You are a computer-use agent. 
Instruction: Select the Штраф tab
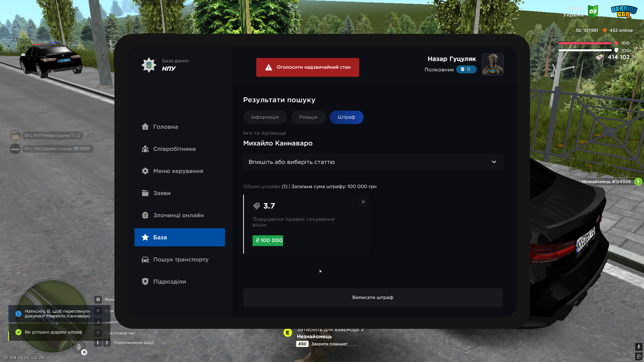pyautogui.click(x=347, y=117)
